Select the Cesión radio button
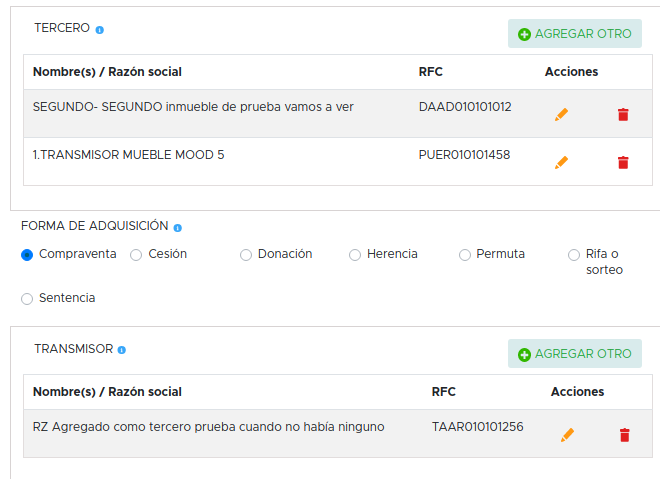Image resolution: width=660 pixels, height=479 pixels. (x=137, y=255)
